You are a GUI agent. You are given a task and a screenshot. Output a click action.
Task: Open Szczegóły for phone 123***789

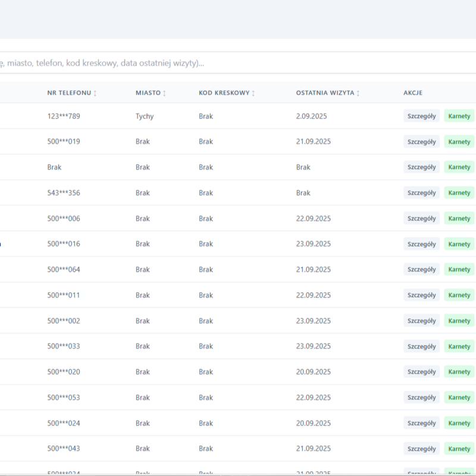pos(421,116)
